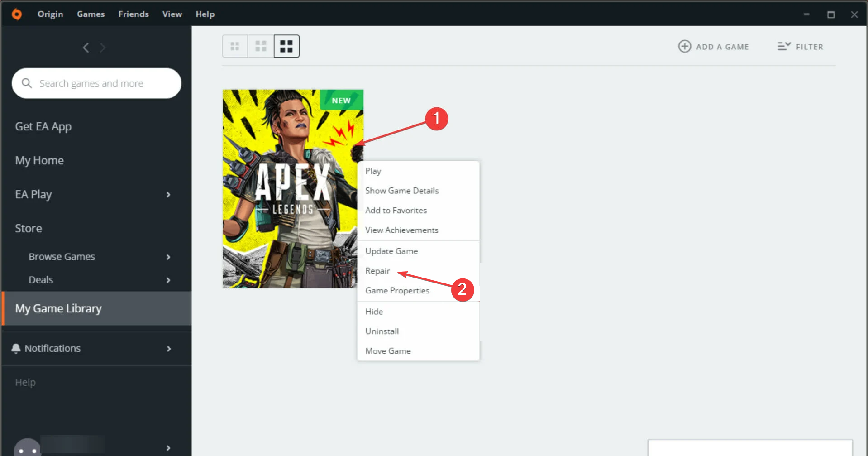Expand the Deals chevron

click(x=168, y=280)
